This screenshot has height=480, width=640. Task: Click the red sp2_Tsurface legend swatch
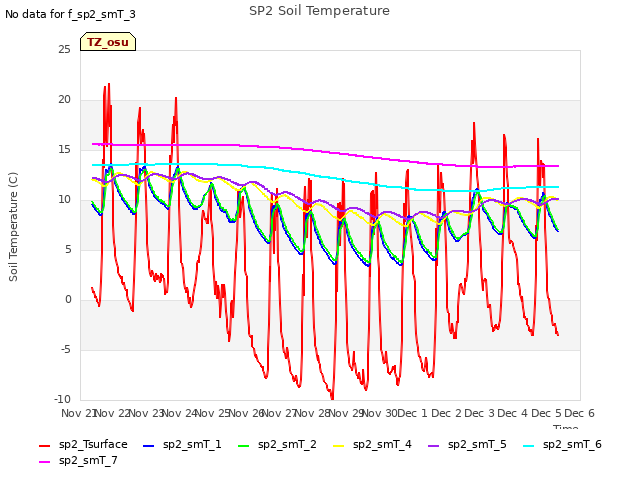coord(44,446)
